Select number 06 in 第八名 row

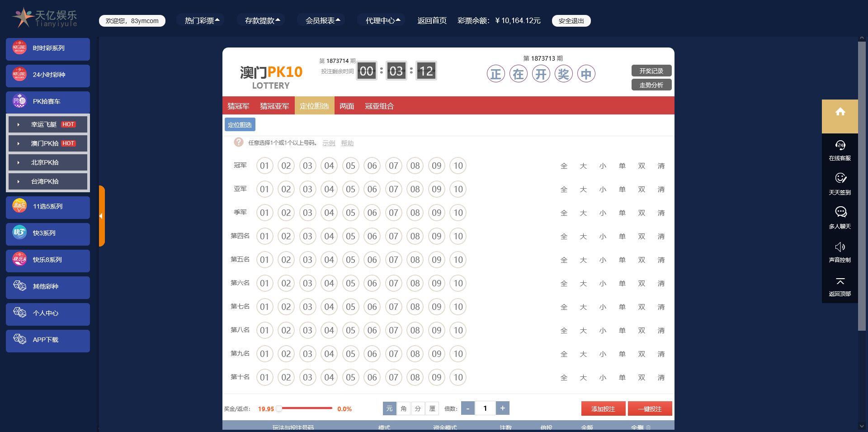tap(372, 330)
